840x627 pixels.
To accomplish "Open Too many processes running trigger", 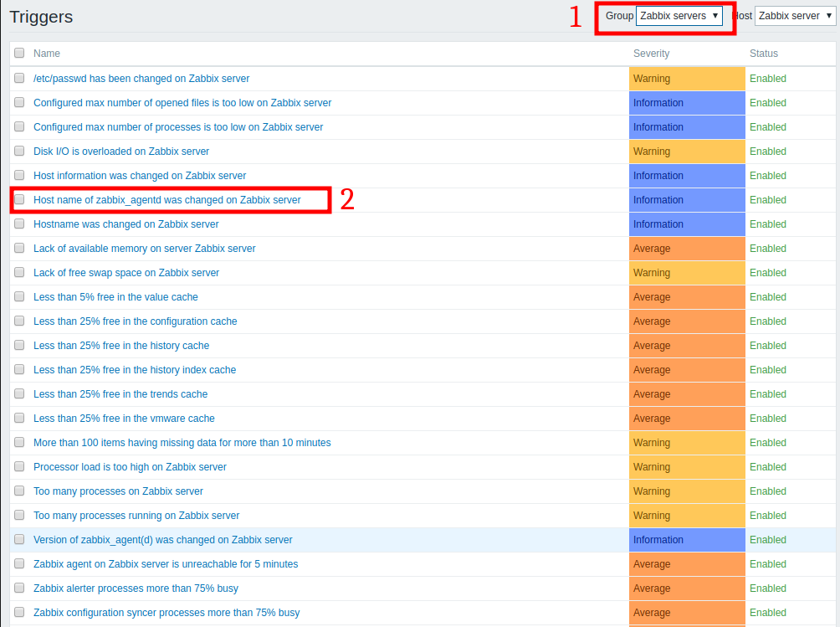I will tap(136, 515).
